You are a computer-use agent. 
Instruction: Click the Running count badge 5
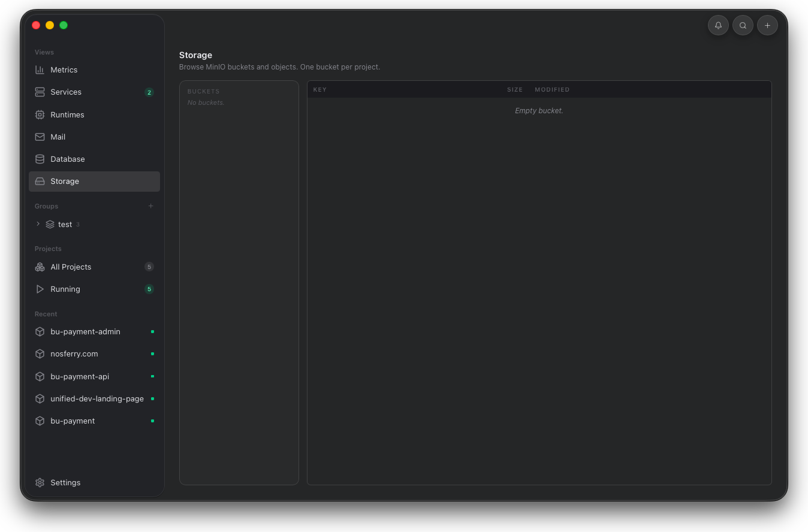(149, 289)
